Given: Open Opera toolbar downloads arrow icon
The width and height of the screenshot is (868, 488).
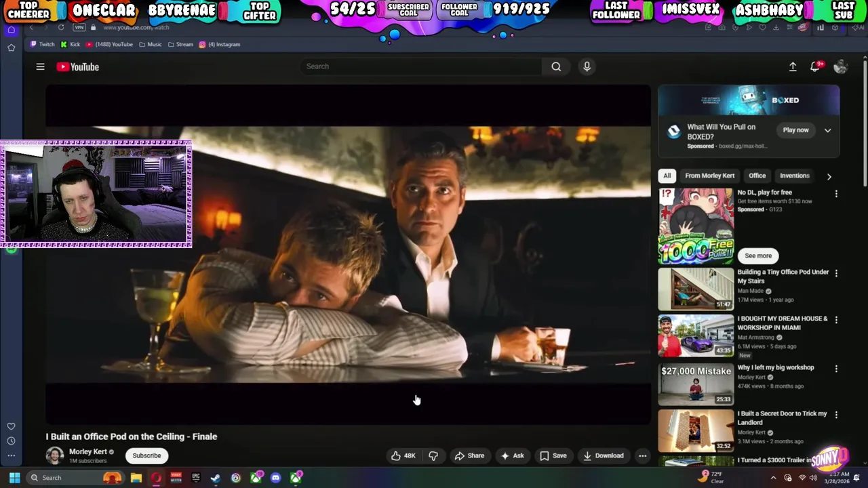Looking at the screenshot, I should pyautogui.click(x=776, y=27).
